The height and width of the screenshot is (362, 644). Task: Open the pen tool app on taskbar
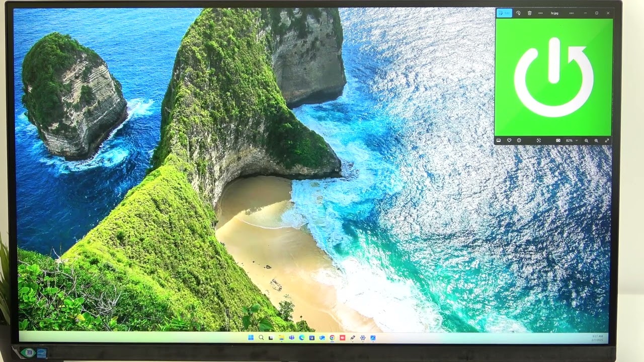click(353, 337)
